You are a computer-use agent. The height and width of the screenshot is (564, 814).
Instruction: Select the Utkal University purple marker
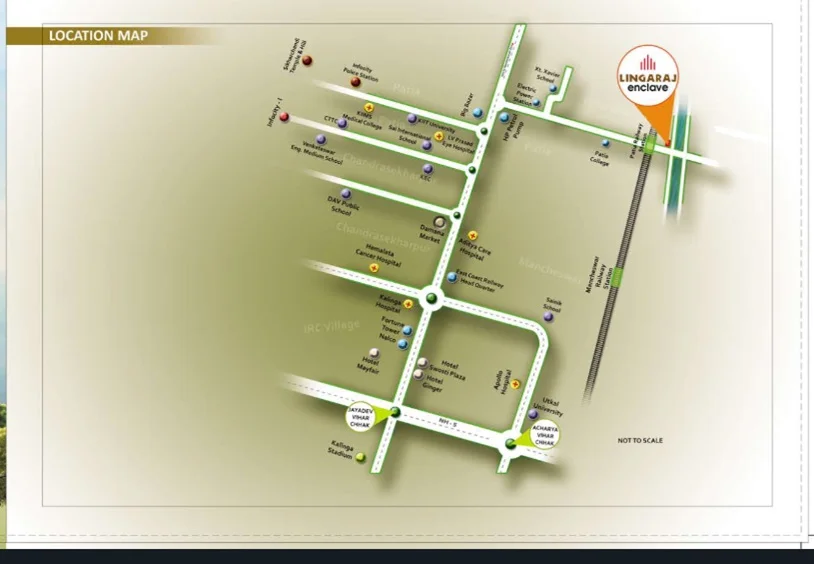(533, 414)
